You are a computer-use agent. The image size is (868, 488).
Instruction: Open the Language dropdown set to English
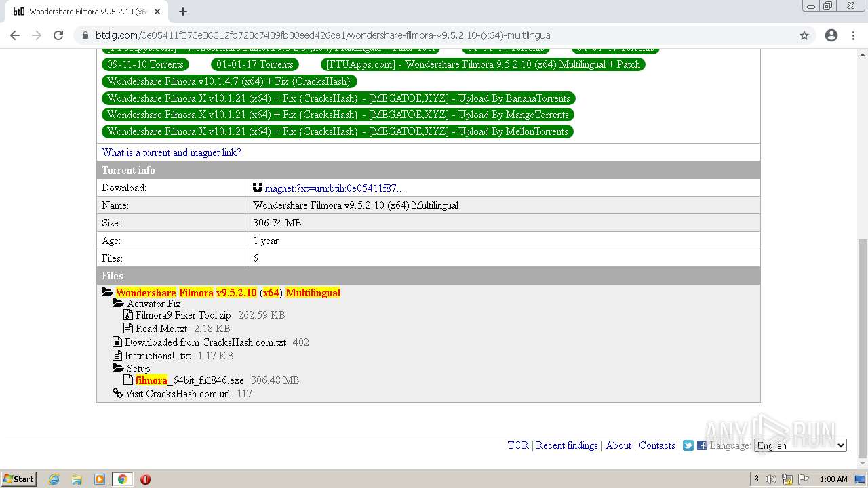tap(801, 445)
